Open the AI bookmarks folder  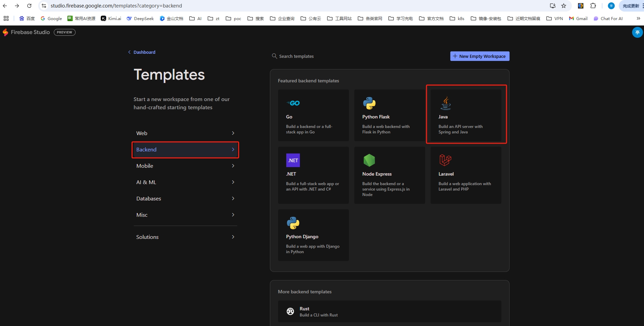tap(195, 18)
